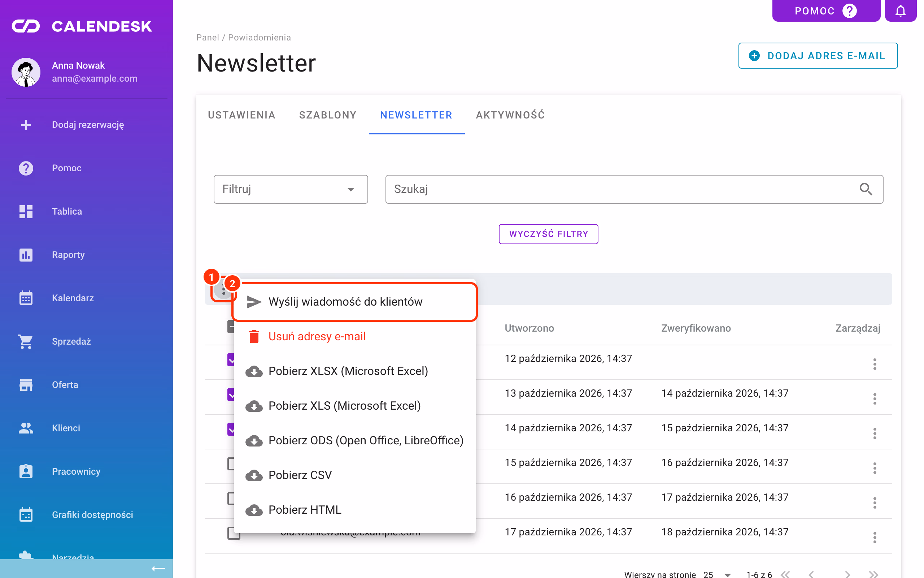Click the Dodaj adres e-mail button

[x=818, y=56]
